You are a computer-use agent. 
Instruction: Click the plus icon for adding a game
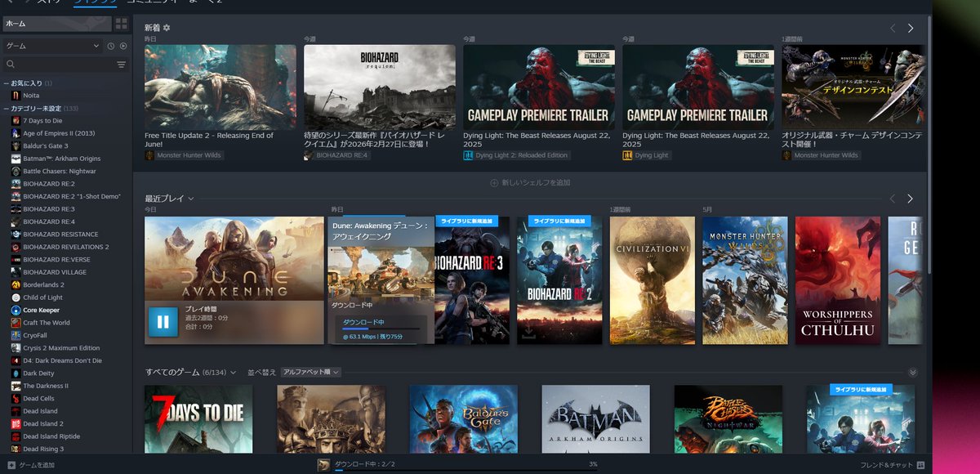[x=11, y=465]
